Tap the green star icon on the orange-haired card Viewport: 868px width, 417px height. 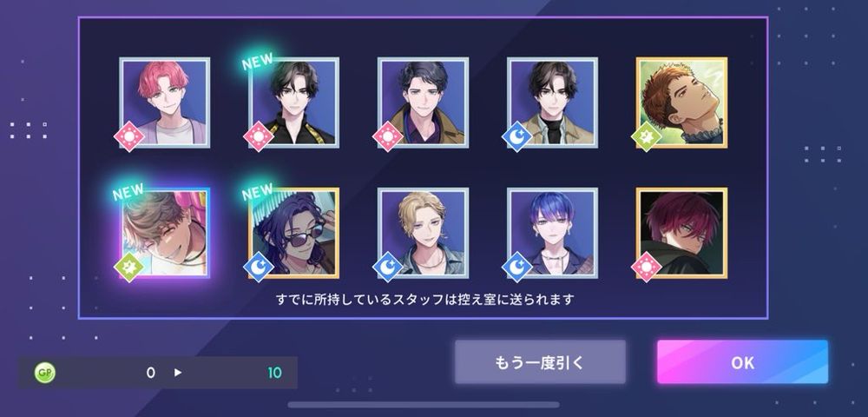pos(647,136)
